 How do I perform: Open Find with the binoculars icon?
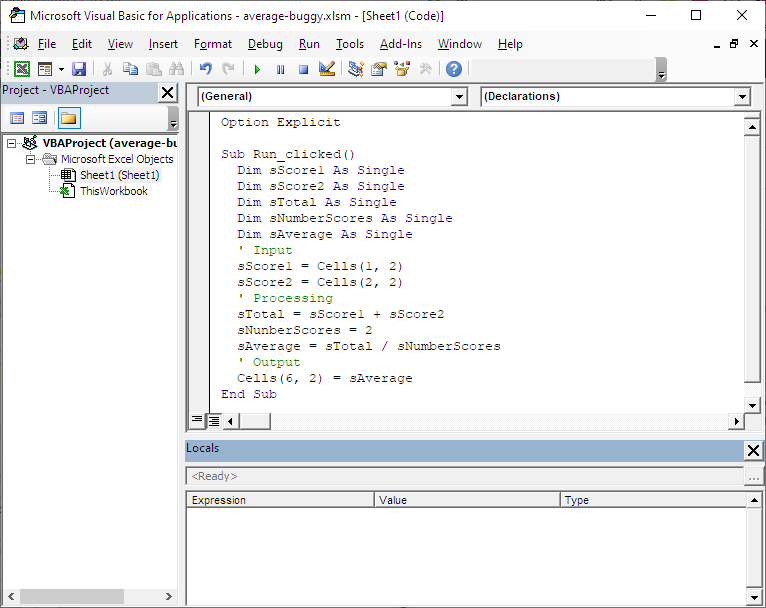[176, 69]
